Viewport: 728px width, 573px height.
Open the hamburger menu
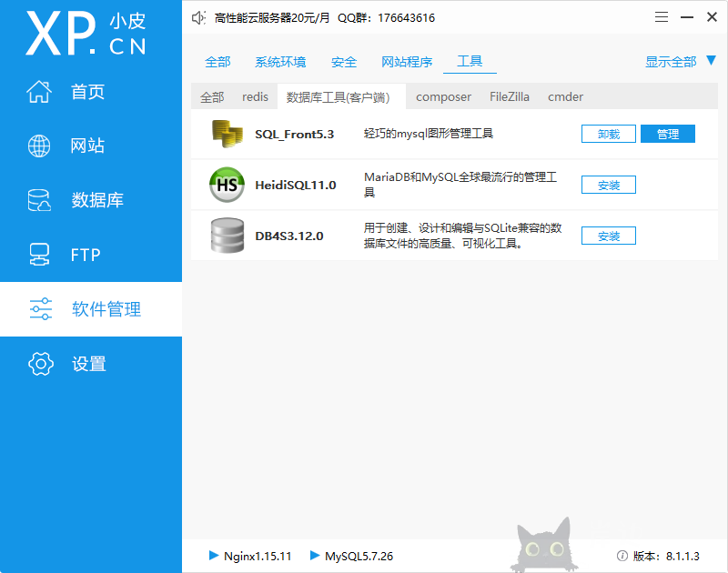click(x=661, y=16)
